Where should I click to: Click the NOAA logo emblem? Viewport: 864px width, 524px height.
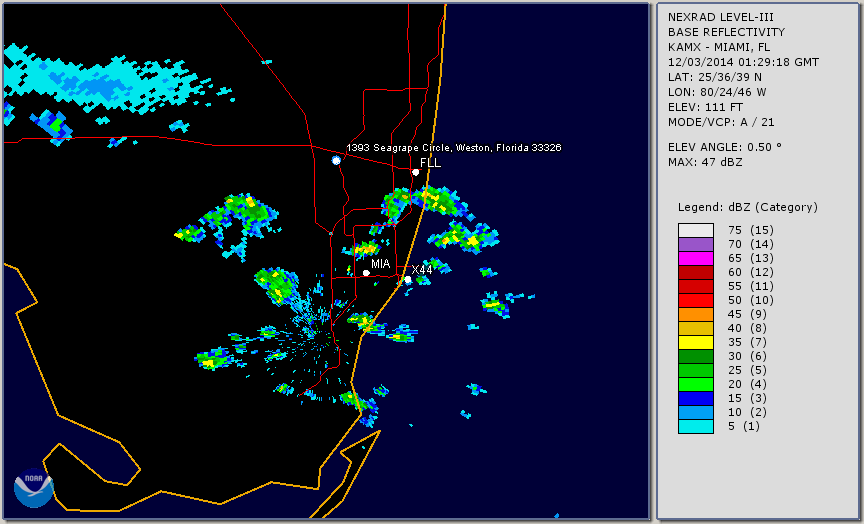pos(34,488)
